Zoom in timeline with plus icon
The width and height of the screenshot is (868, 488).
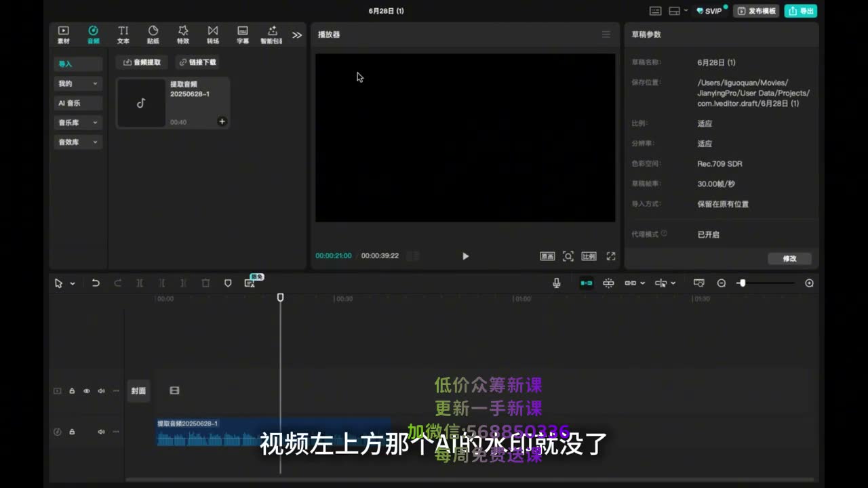tap(809, 283)
